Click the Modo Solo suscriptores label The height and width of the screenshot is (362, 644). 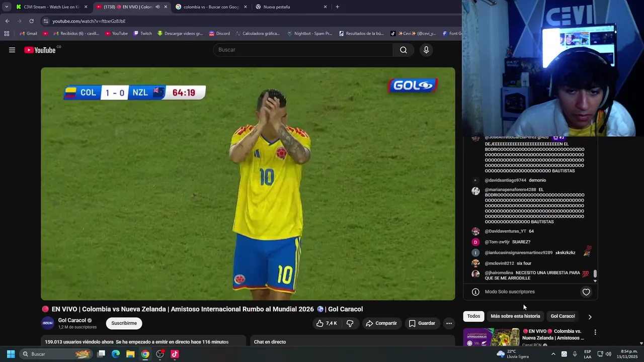coord(510,292)
